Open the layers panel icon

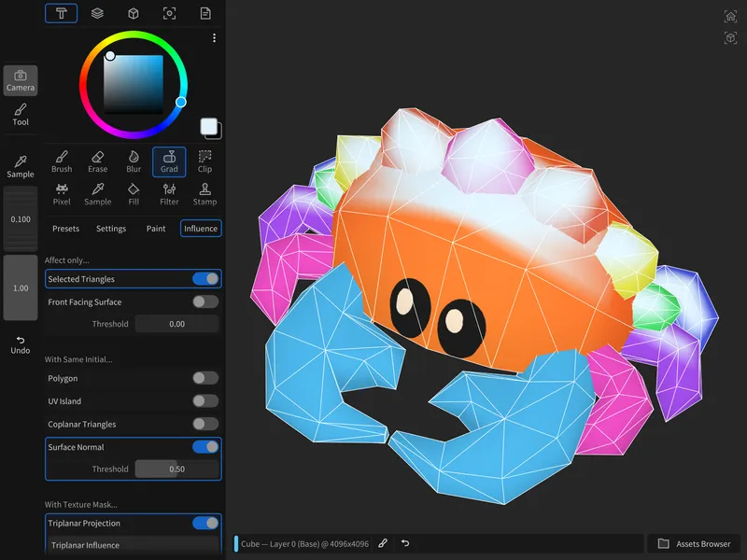click(x=97, y=13)
